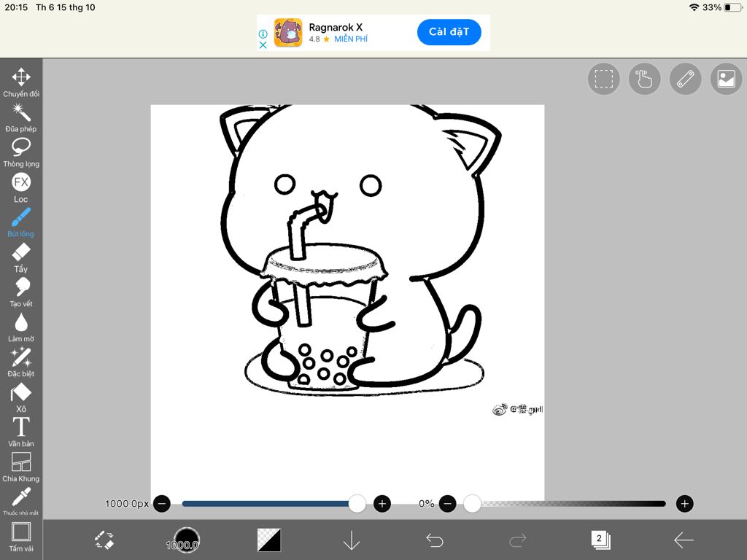
Task: Open the layers panel showing 2
Action: 600,540
